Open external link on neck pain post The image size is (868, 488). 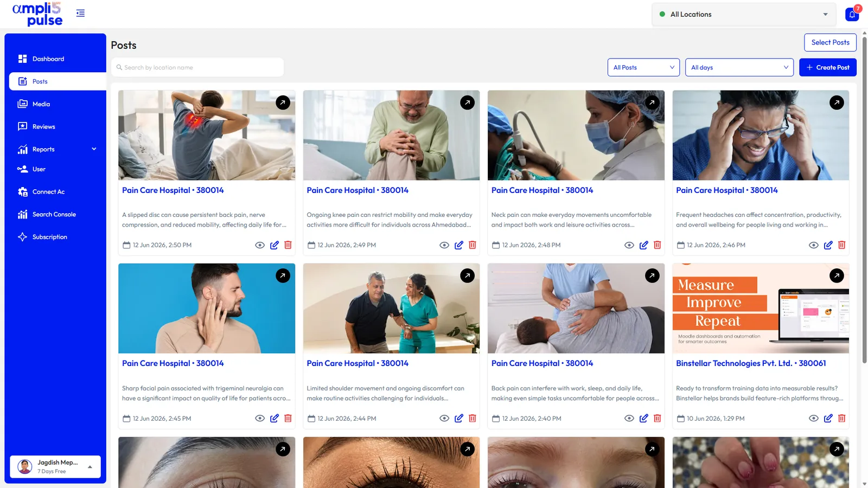tap(652, 102)
